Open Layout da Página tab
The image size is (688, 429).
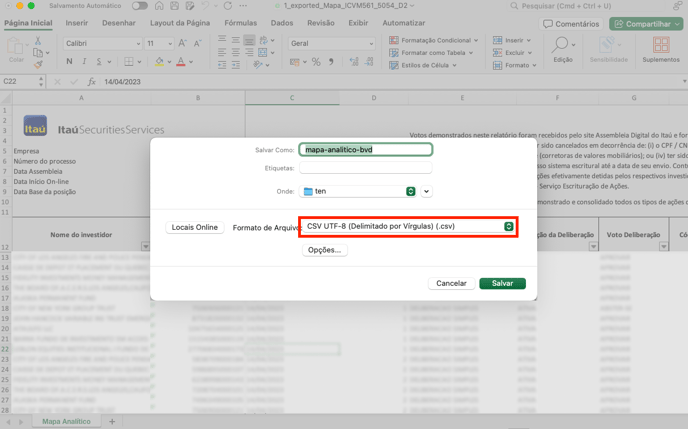coord(180,23)
